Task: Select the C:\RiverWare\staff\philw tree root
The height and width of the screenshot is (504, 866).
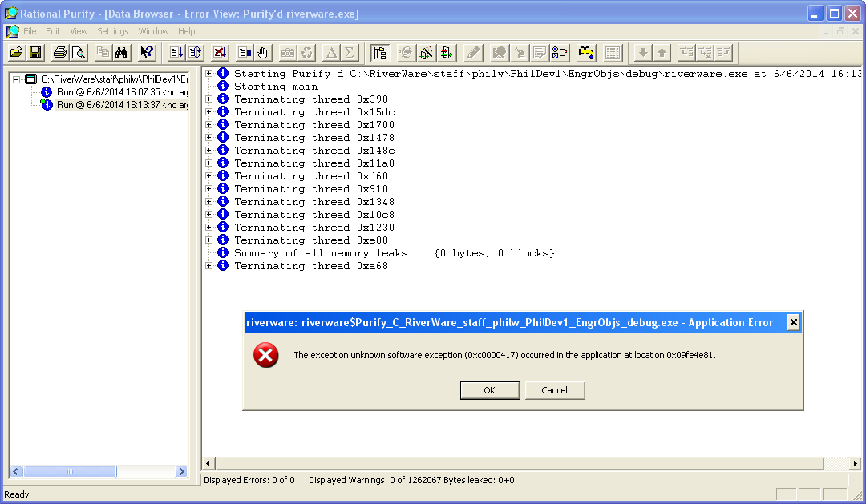Action: pyautogui.click(x=115, y=79)
